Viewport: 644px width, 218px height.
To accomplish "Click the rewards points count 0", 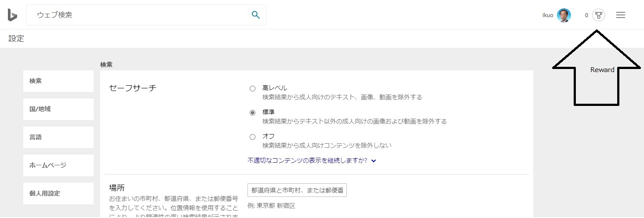I will (x=586, y=15).
